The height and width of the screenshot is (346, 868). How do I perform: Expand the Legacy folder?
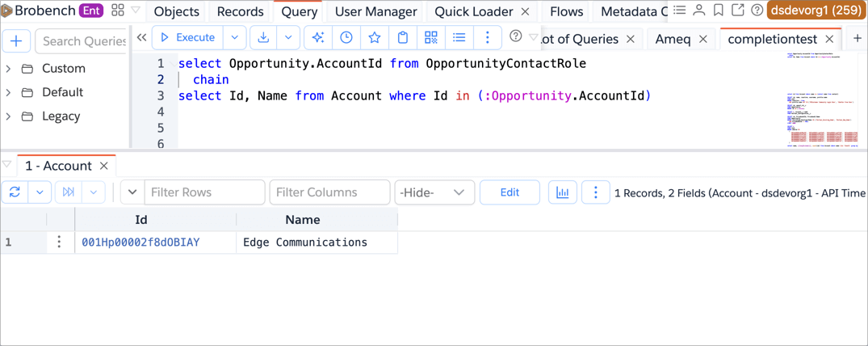(9, 116)
